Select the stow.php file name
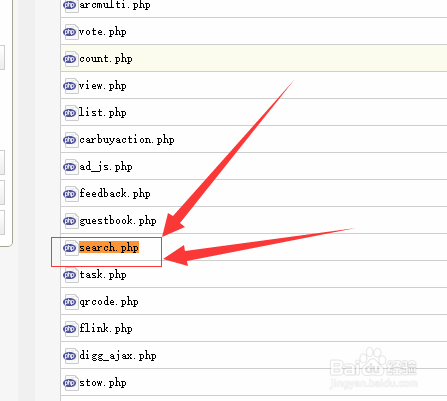 click(103, 383)
